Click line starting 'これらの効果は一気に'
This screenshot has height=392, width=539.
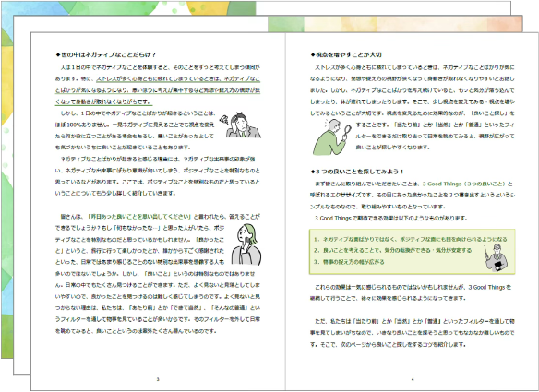pyautogui.click(x=413, y=287)
